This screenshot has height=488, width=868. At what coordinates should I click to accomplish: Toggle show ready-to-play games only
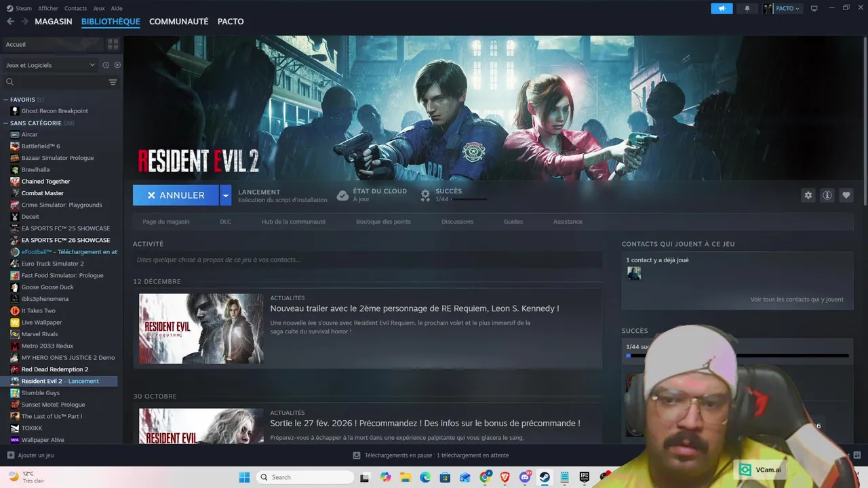[x=117, y=65]
